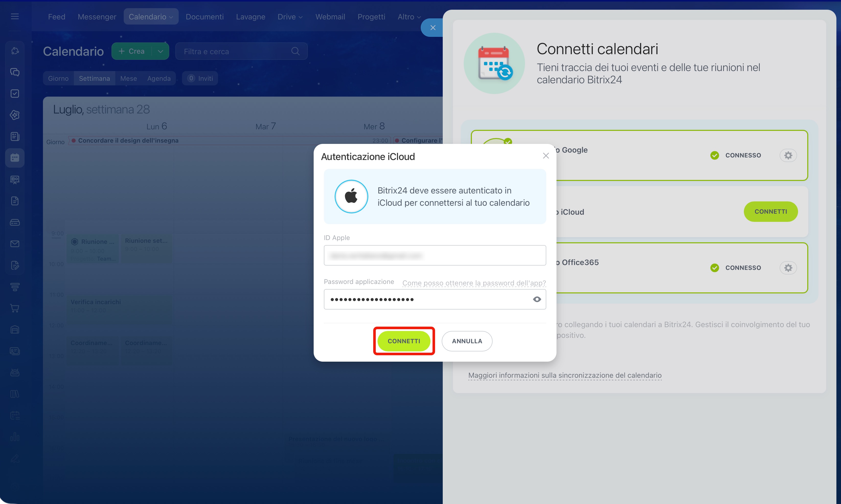Open the pencil edit sidebar icon
Screen dimensions: 841x504
point(15,459)
